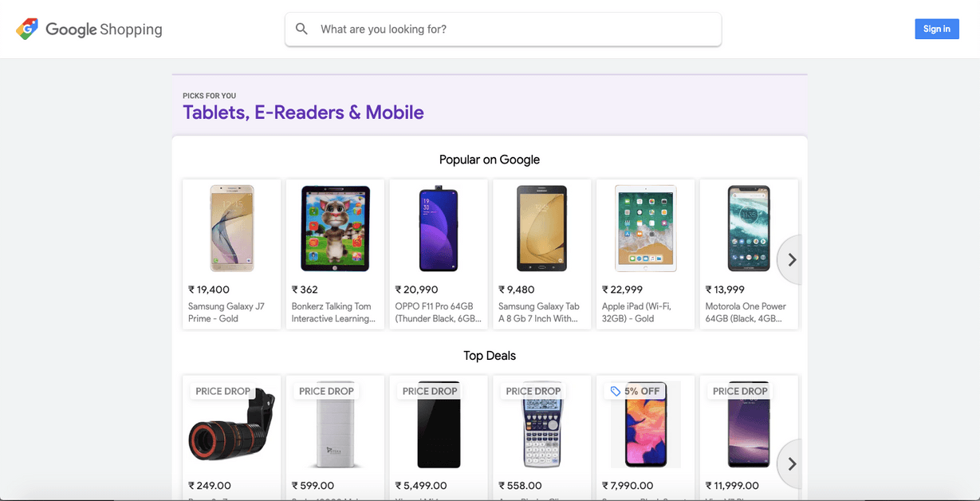Click the Motorola One Power product image

749,227
